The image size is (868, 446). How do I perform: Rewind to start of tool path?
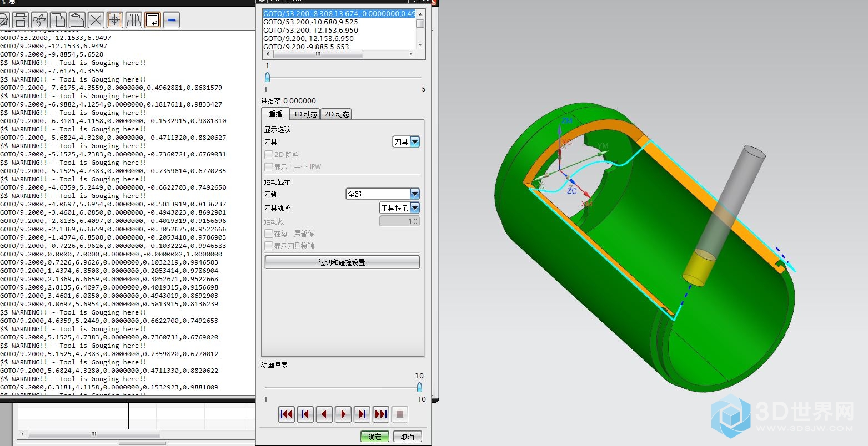pyautogui.click(x=287, y=414)
